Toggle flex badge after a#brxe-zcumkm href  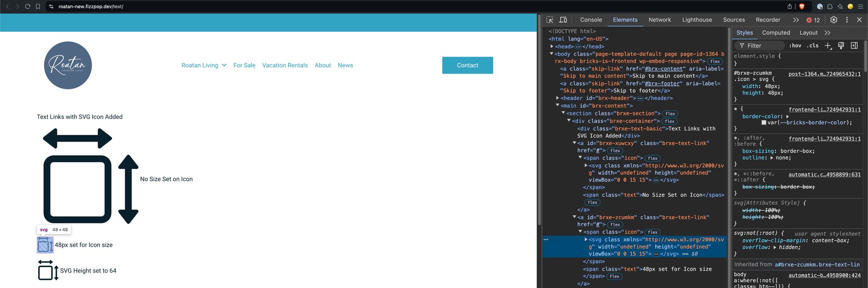pyautogui.click(x=615, y=225)
